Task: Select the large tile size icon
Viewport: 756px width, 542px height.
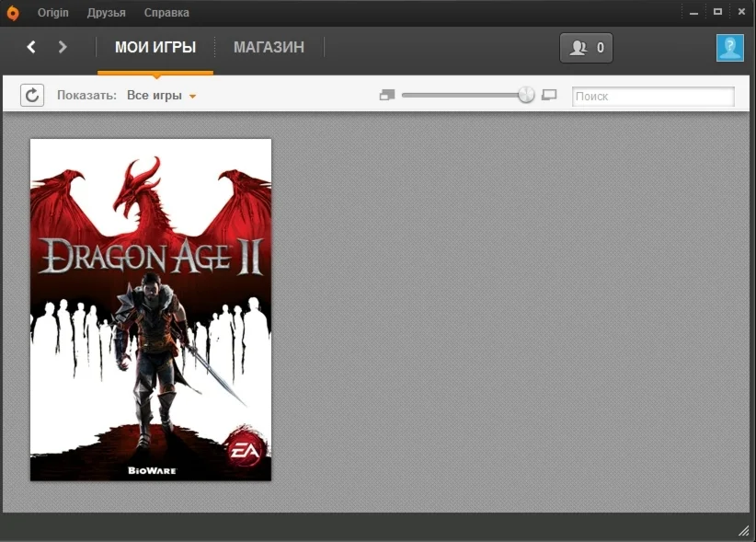Action: point(549,94)
